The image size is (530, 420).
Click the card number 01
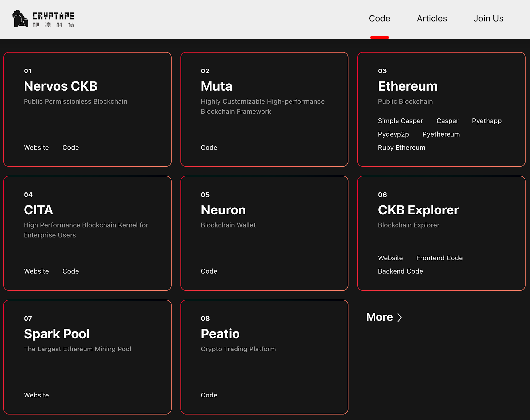click(x=28, y=71)
